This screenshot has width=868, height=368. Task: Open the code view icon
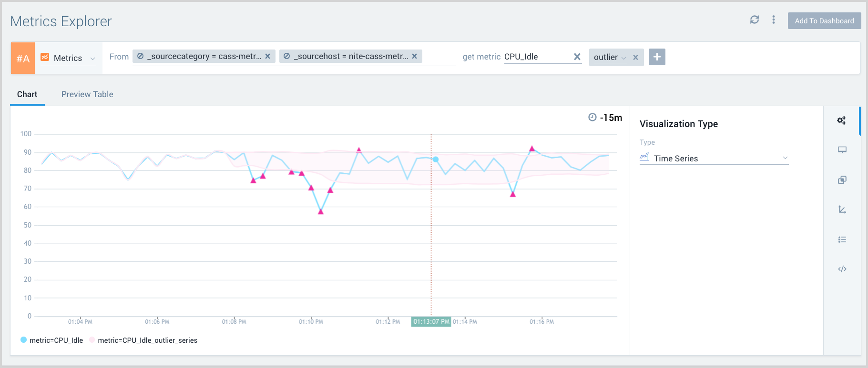coord(842,269)
